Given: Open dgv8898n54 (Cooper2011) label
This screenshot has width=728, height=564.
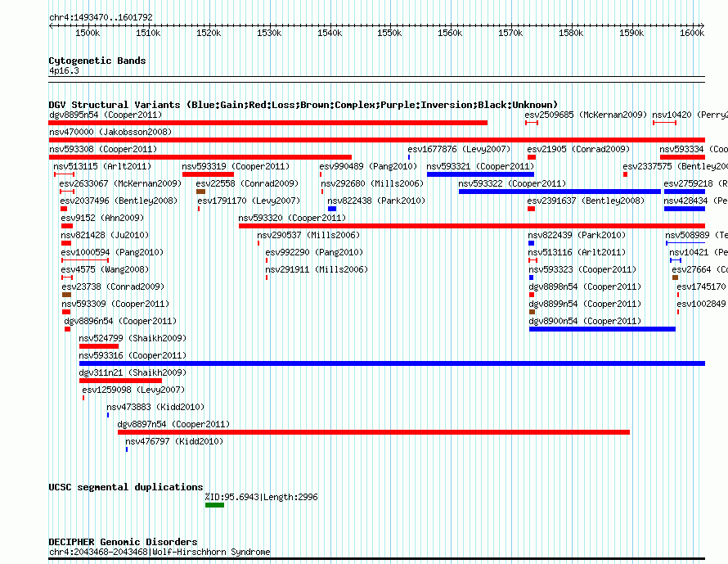Looking at the screenshot, I should tap(585, 287).
